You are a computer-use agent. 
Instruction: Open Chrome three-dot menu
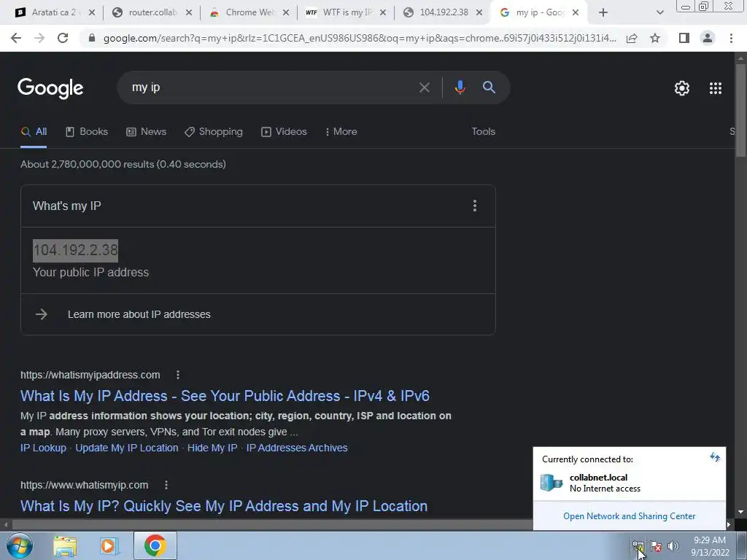pos(731,38)
